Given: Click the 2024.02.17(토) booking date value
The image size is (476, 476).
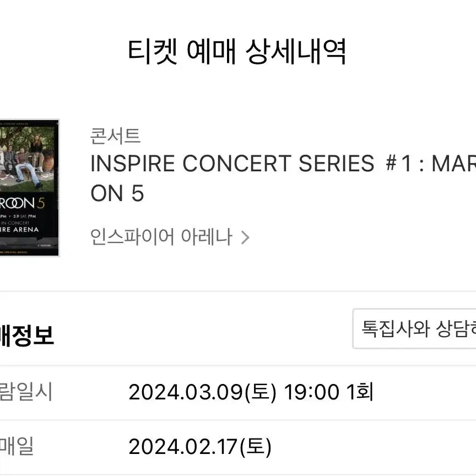Looking at the screenshot, I should [200, 447].
